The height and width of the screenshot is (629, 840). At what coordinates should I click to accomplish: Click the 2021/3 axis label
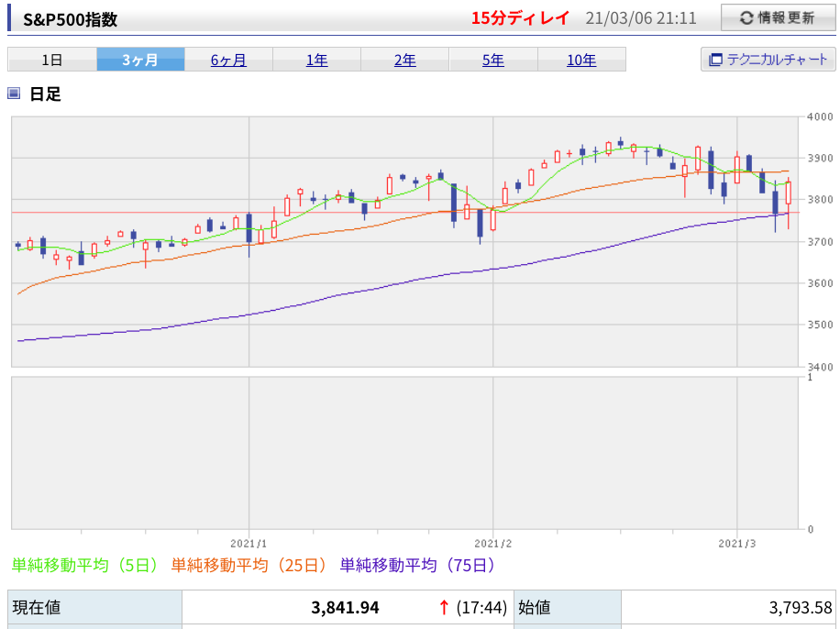pos(737,544)
